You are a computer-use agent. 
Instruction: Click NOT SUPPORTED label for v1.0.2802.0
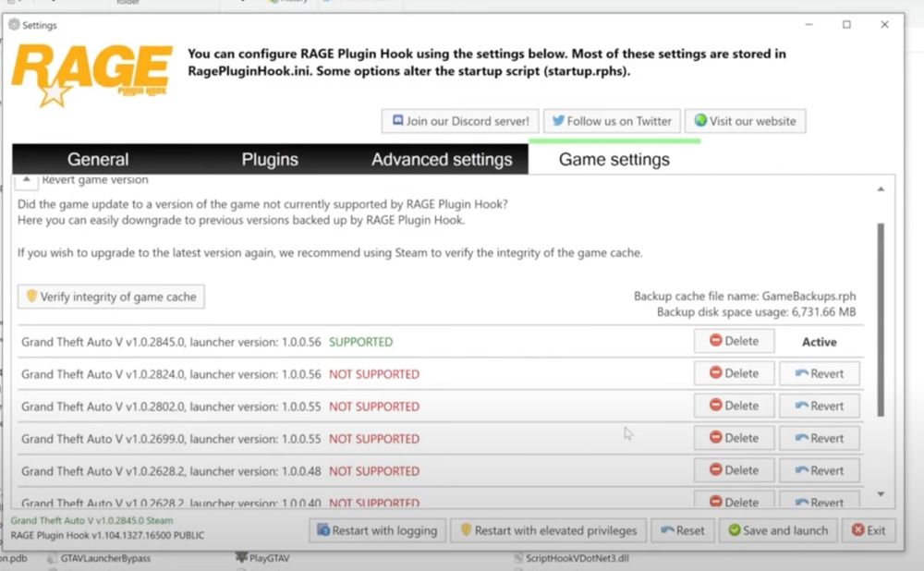(374, 407)
